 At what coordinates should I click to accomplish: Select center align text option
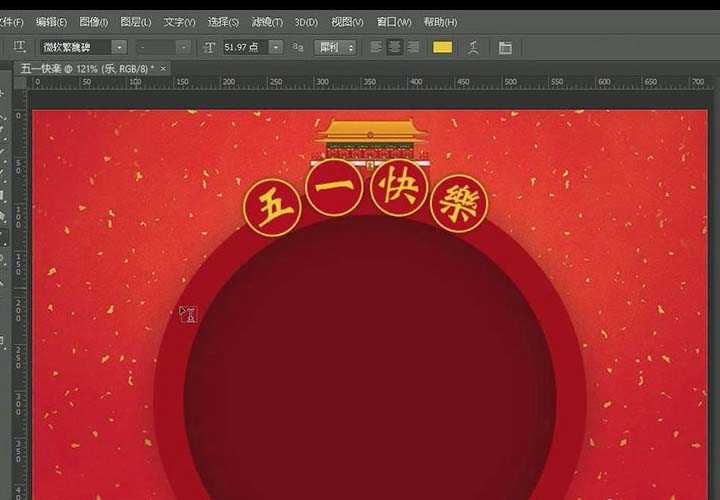395,47
